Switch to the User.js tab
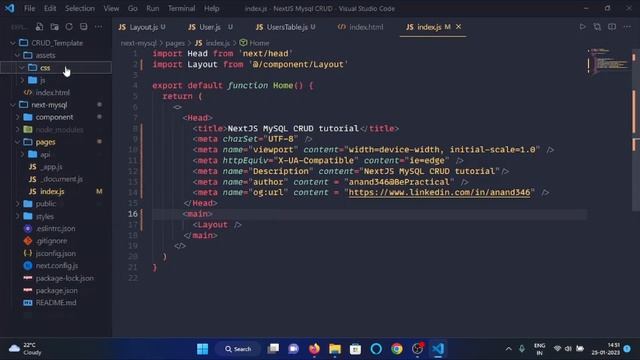The width and height of the screenshot is (640, 360). (210, 27)
